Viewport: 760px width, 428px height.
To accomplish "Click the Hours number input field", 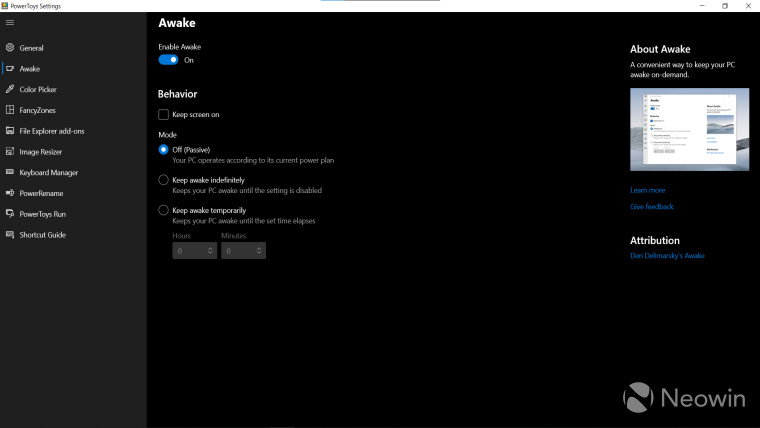I will click(194, 251).
